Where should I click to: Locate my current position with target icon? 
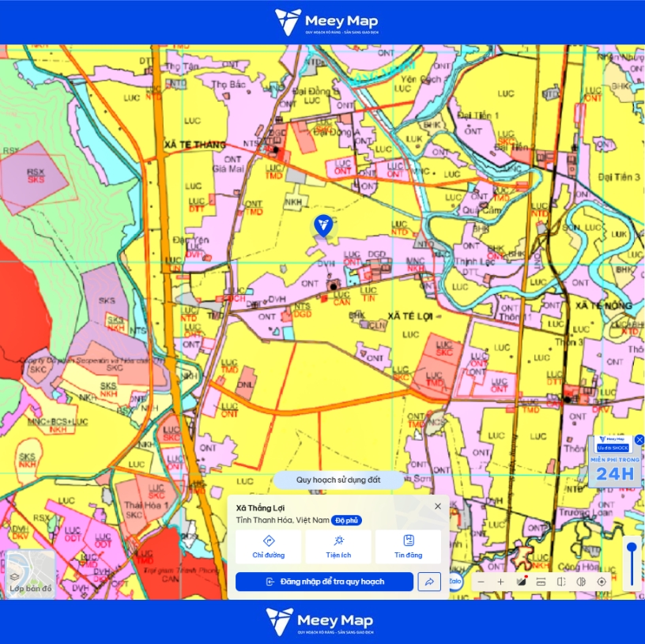coord(602,582)
